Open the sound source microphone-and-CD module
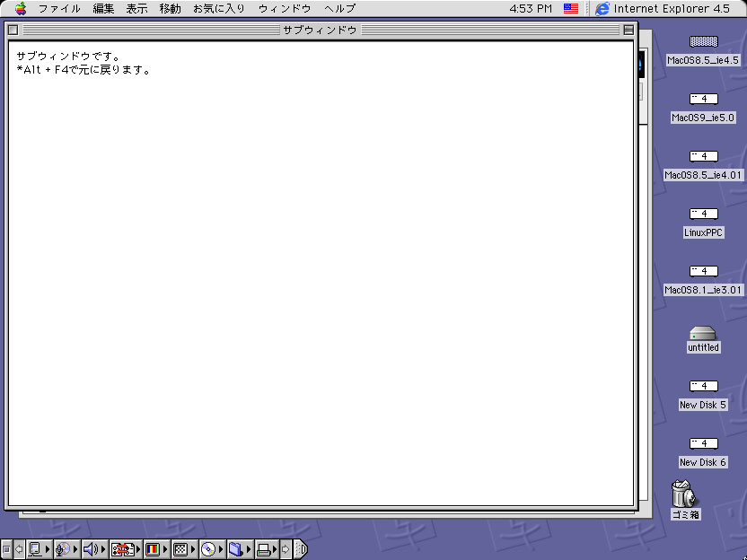 click(66, 549)
